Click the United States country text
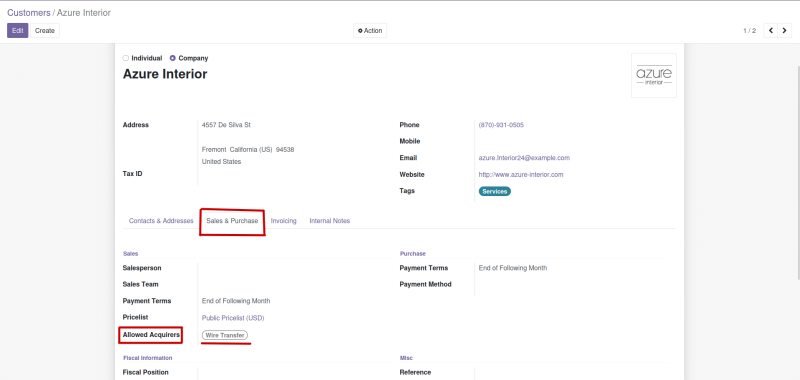The height and width of the screenshot is (380, 800). point(221,162)
